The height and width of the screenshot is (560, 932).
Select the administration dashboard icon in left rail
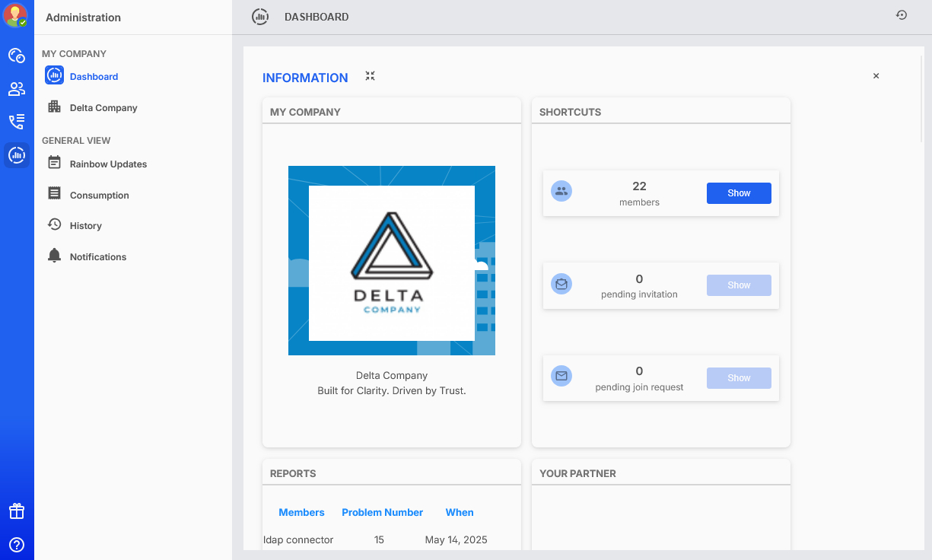17,155
